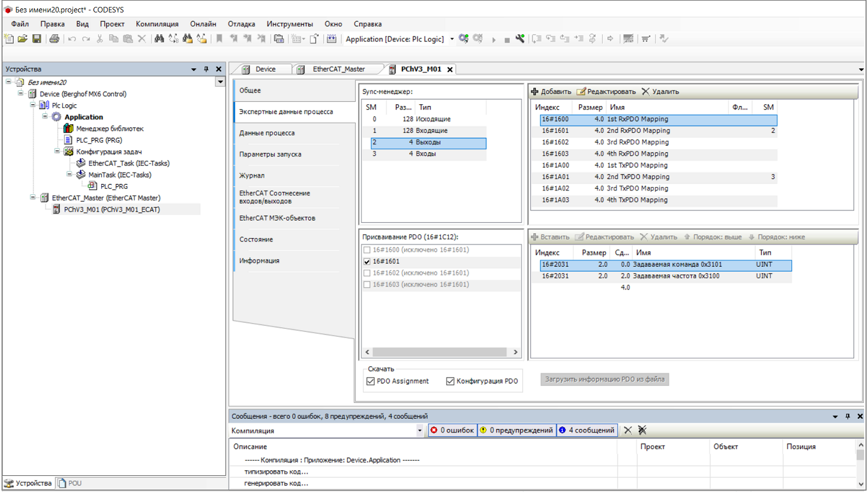
Task: Delete with the X toolbar icon
Action: 142,39
